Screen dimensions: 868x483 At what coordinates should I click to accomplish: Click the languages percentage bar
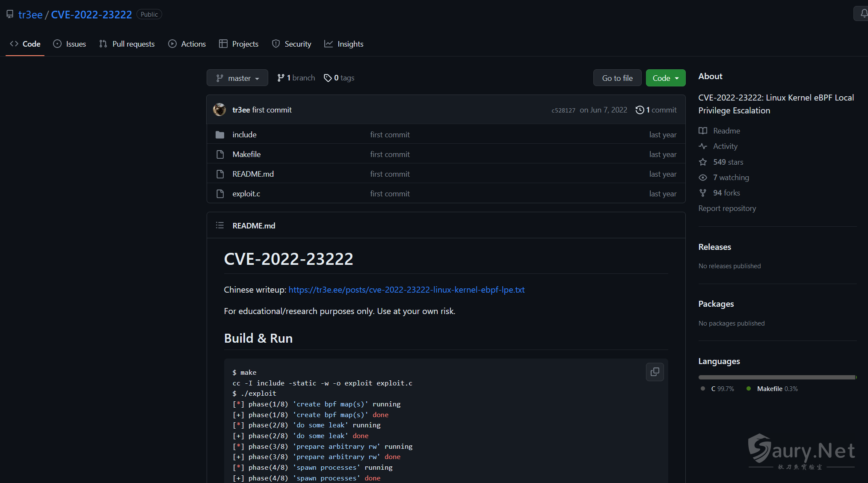coord(777,377)
